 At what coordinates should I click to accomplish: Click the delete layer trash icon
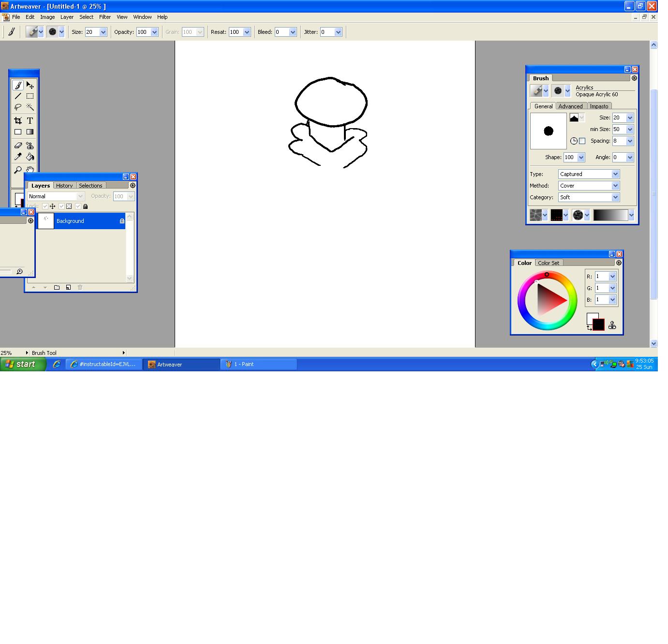click(80, 287)
